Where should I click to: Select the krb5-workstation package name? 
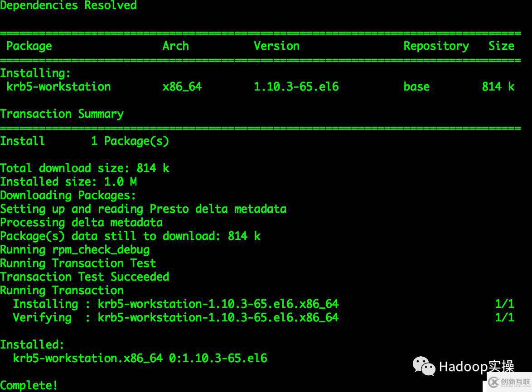pyautogui.click(x=58, y=86)
